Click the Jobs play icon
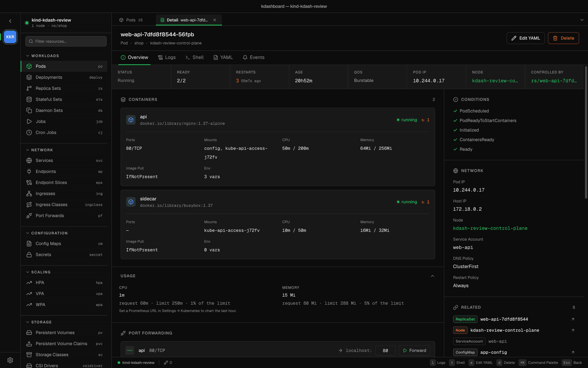The height and width of the screenshot is (368, 588). 29,121
